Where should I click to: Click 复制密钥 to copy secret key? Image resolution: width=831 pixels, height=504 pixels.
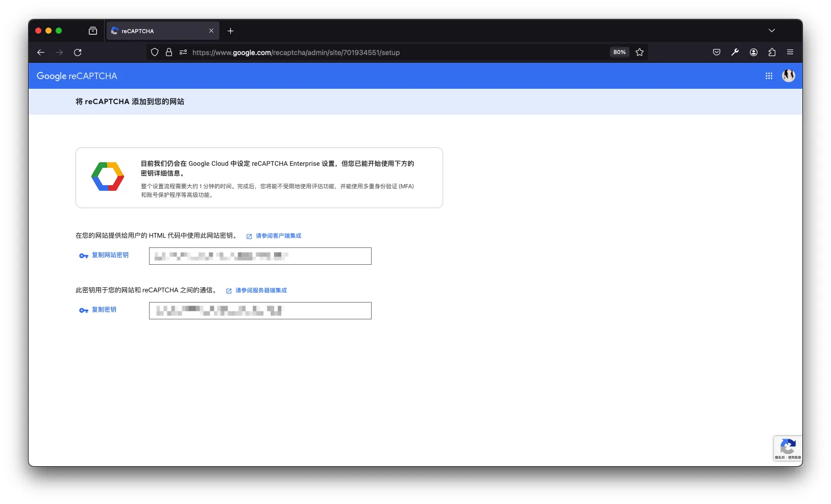[x=104, y=310]
